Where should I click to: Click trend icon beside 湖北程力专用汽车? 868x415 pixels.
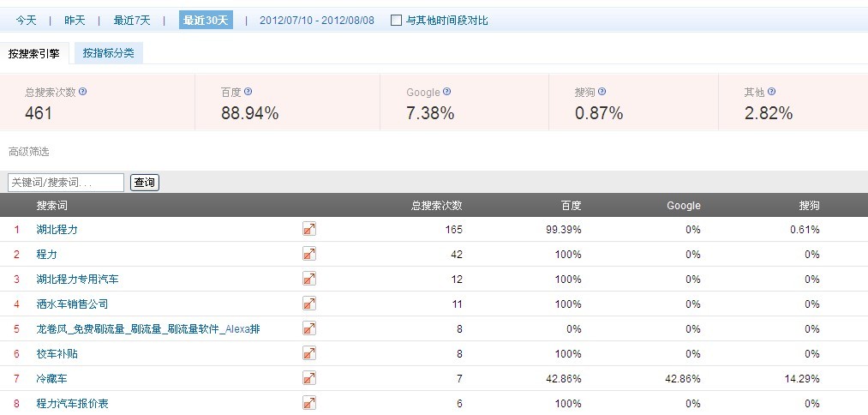tap(309, 279)
